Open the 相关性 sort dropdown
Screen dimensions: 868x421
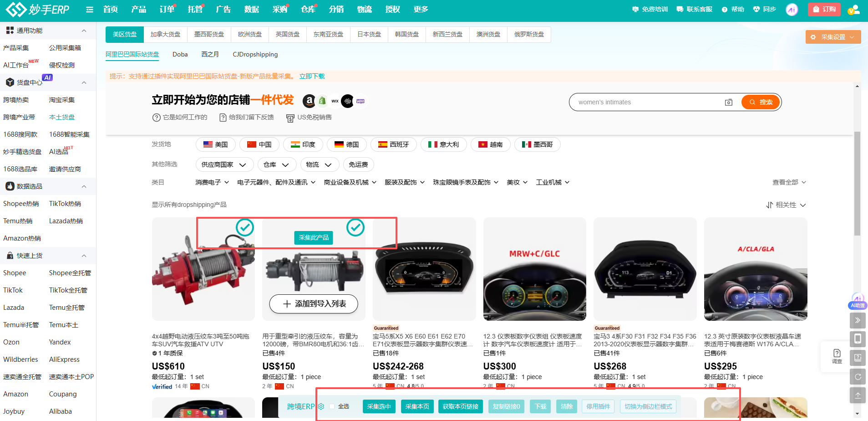tap(786, 205)
